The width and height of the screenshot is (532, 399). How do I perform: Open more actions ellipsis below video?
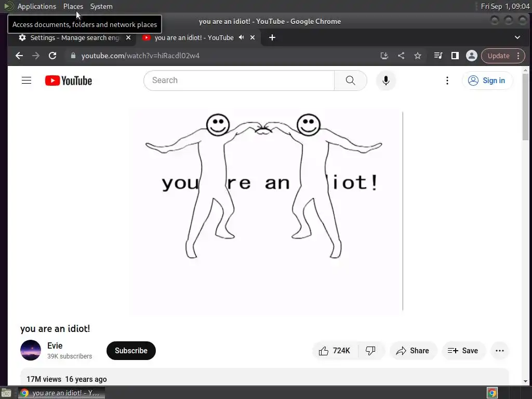[500, 351]
